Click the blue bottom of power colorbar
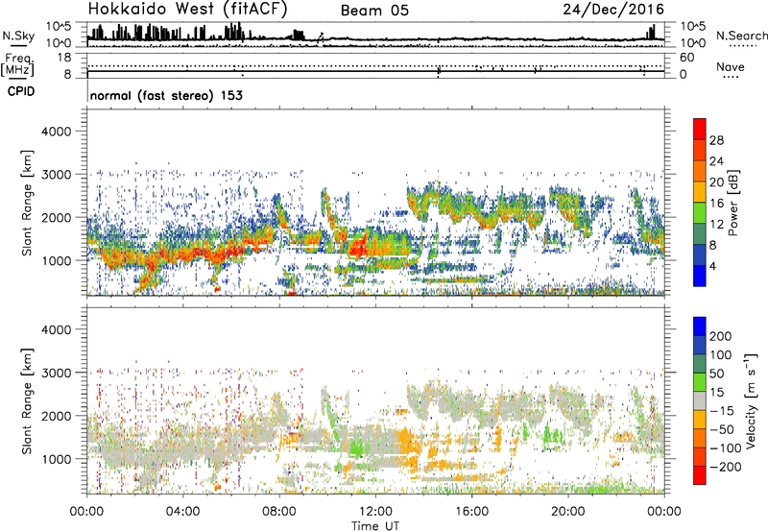This screenshot has height=532, width=768. coord(700,276)
